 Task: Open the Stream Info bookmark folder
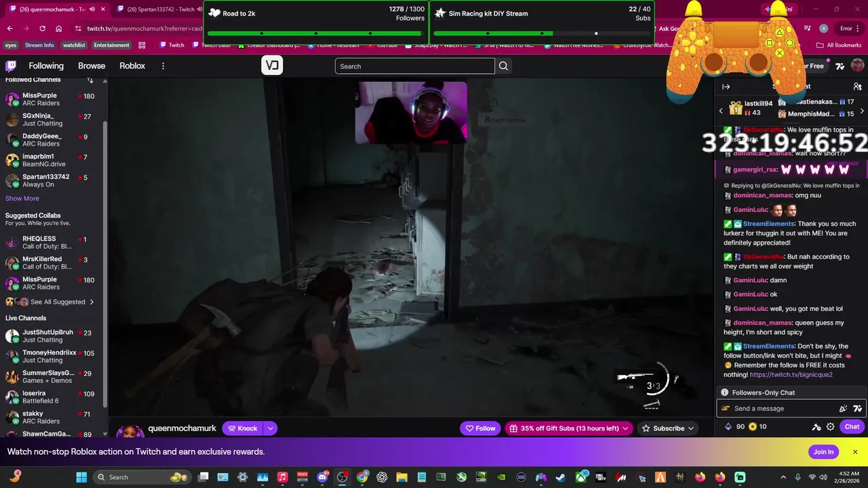click(39, 45)
